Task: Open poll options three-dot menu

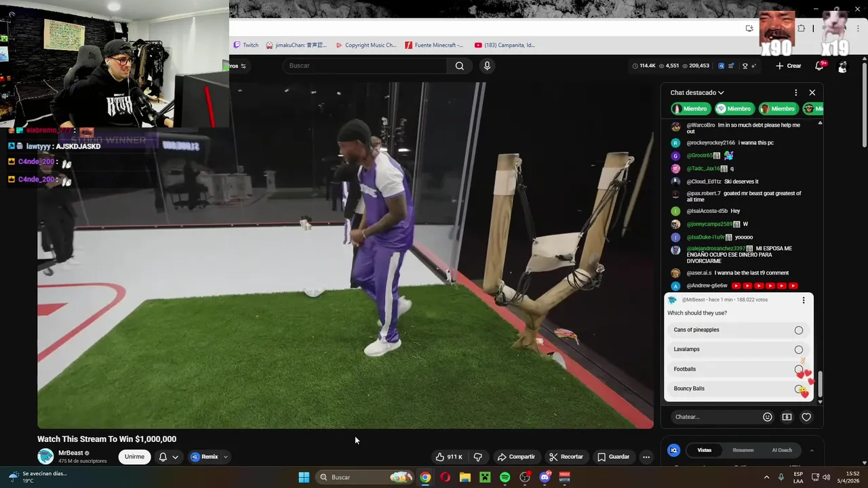Action: tap(804, 300)
